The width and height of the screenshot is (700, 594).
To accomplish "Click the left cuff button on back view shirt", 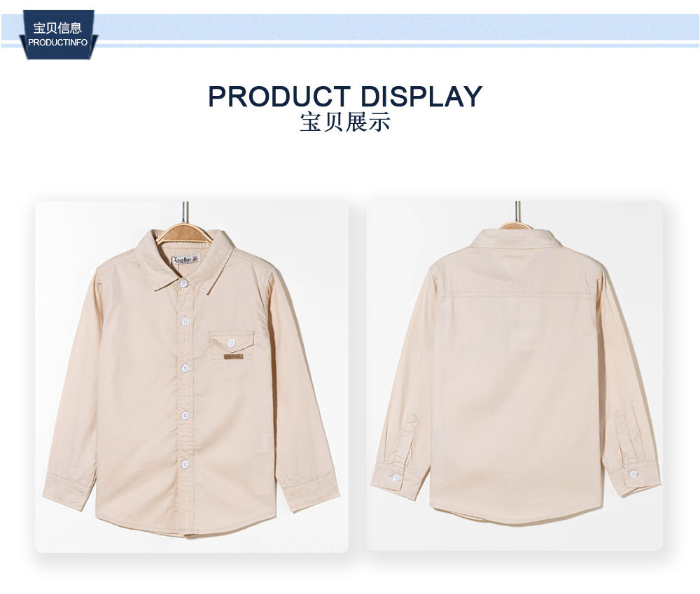I will click(395, 479).
